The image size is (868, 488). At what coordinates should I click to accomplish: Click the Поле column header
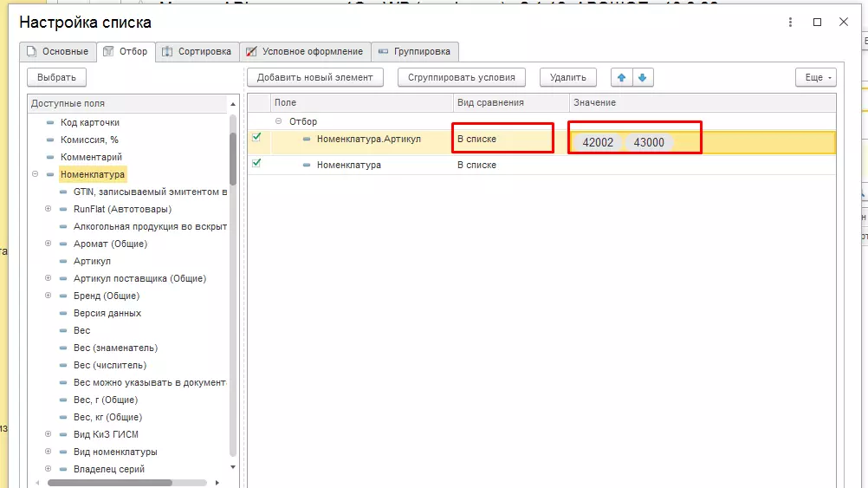362,103
